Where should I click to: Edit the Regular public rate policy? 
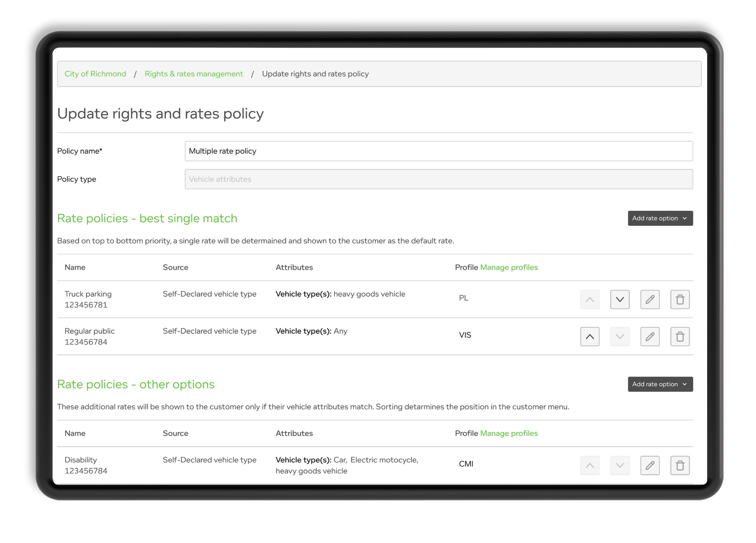click(650, 336)
